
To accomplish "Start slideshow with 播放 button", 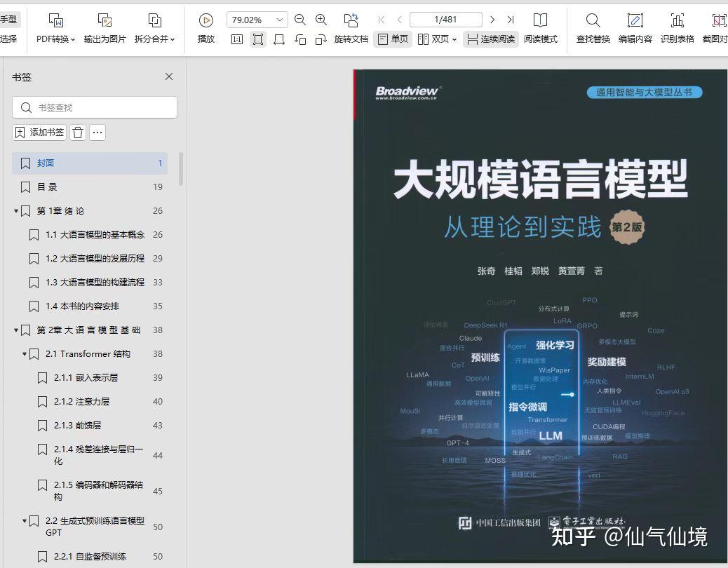I will (x=206, y=28).
